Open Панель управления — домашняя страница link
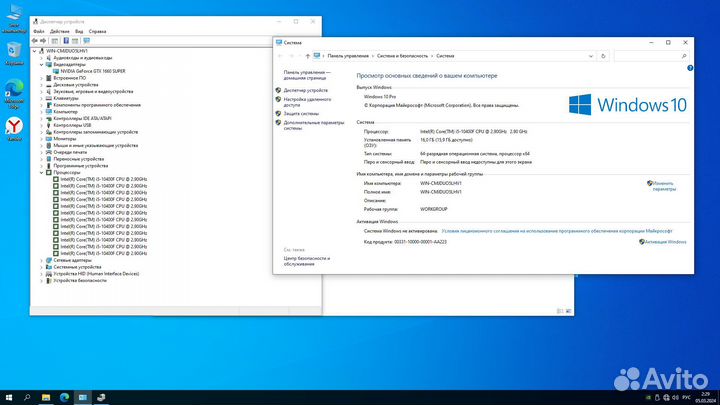 307,75
